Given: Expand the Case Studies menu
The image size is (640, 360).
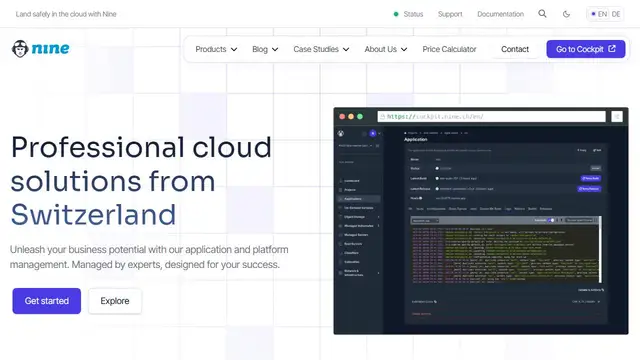Looking at the screenshot, I should point(321,49).
